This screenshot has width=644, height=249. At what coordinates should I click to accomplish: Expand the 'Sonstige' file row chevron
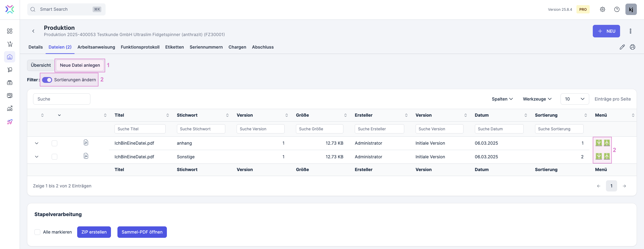[x=36, y=157]
